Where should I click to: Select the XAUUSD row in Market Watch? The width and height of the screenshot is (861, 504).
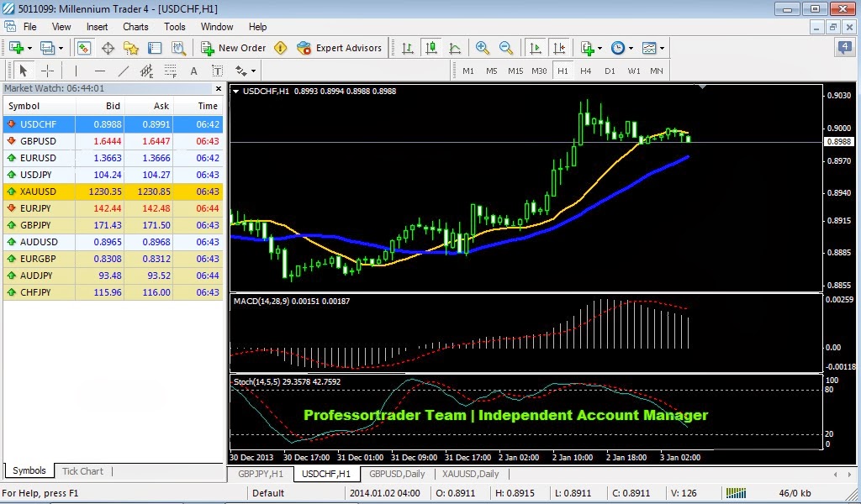coord(113,192)
